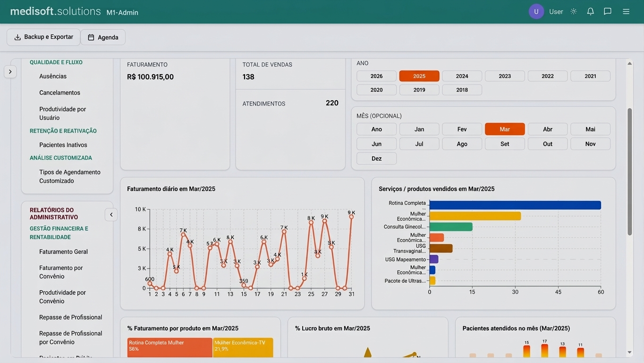Expand the left sidebar chevron
The width and height of the screenshot is (644, 363).
tap(10, 71)
